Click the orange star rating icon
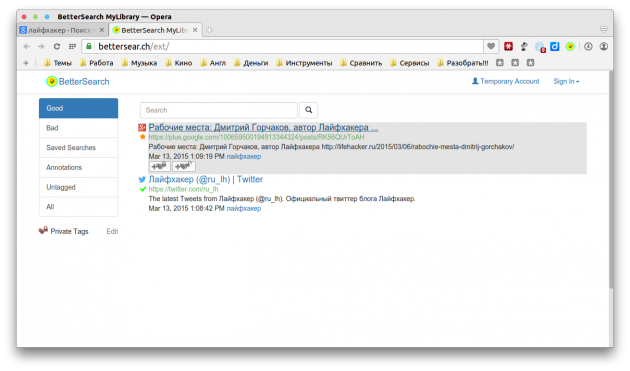 click(x=142, y=137)
